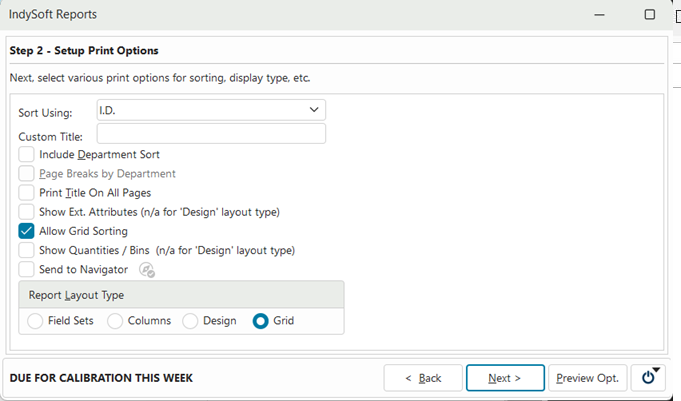
Task: Select Field Sets layout type
Action: 35,321
